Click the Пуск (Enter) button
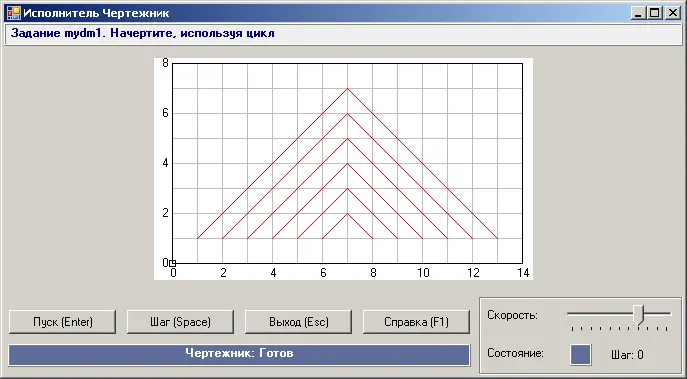The height and width of the screenshot is (379, 687). [63, 322]
